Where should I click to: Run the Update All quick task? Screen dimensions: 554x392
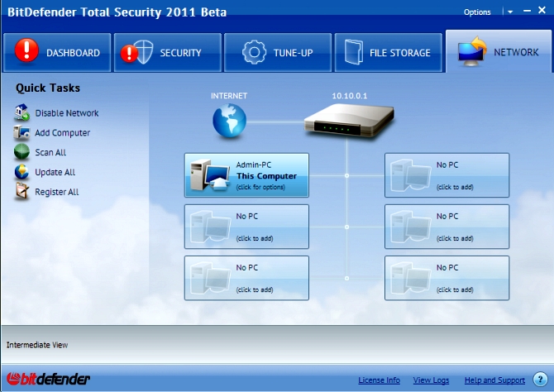55,172
